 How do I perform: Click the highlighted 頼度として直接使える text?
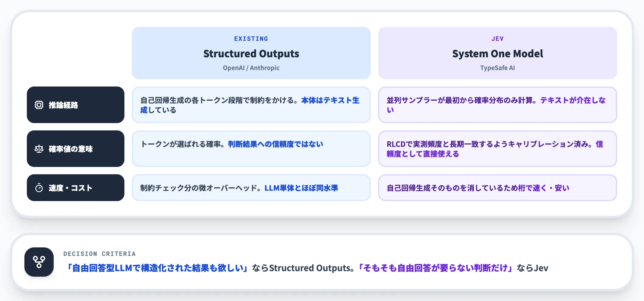coord(423,154)
